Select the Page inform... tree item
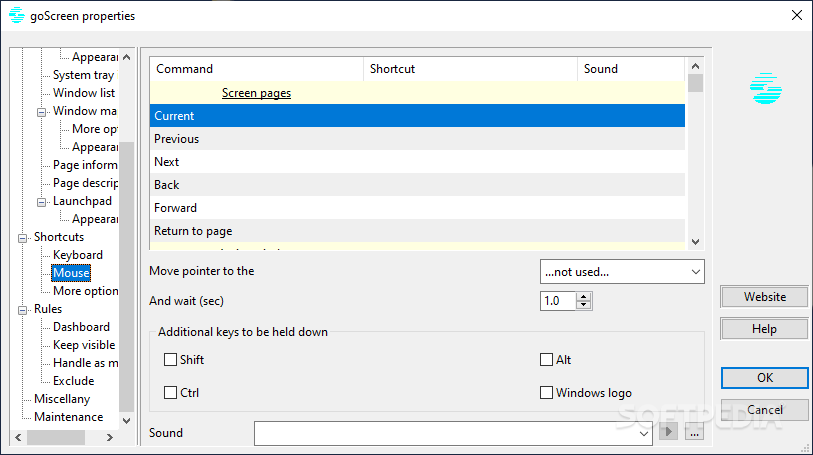Image resolution: width=813 pixels, height=455 pixels. point(86,165)
